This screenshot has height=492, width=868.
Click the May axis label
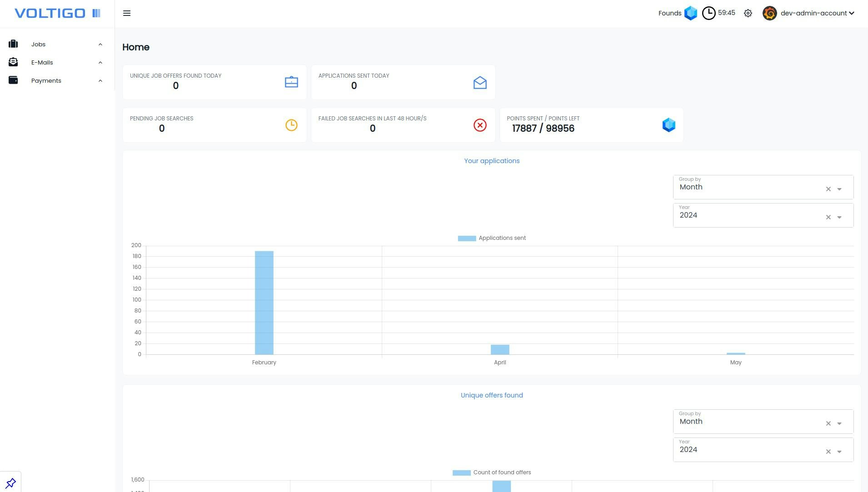pyautogui.click(x=736, y=363)
